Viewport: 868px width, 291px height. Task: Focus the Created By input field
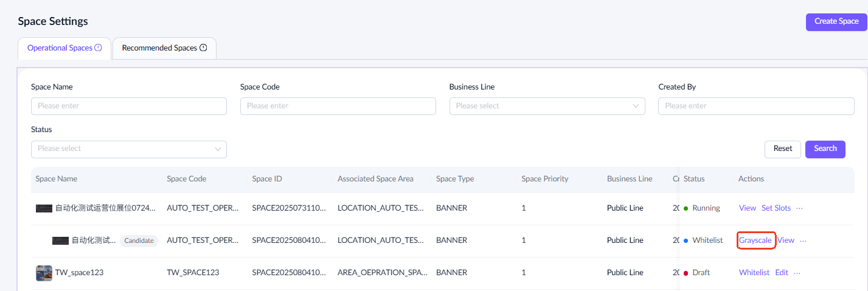coord(755,106)
